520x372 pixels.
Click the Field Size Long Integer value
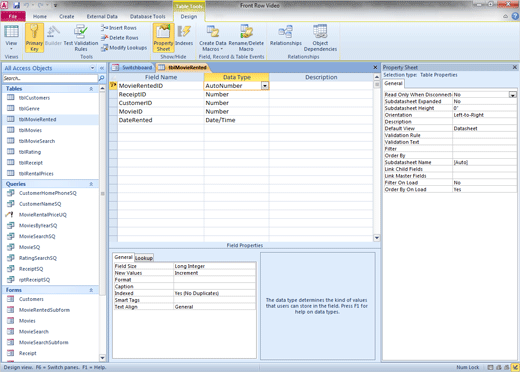point(215,266)
